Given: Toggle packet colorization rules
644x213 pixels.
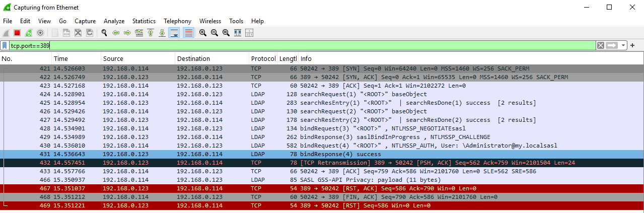Looking at the screenshot, I should point(189,33).
